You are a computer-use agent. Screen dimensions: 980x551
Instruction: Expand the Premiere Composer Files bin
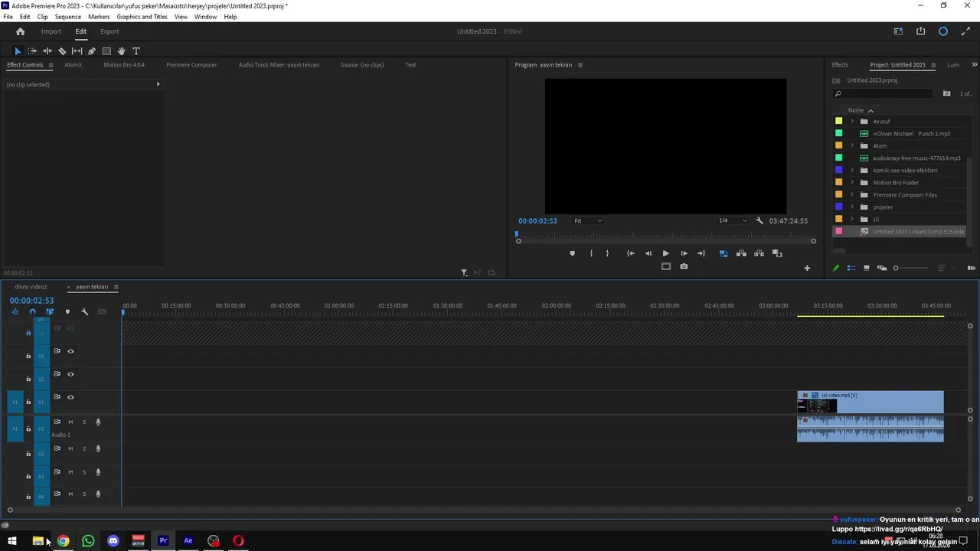[x=852, y=195]
